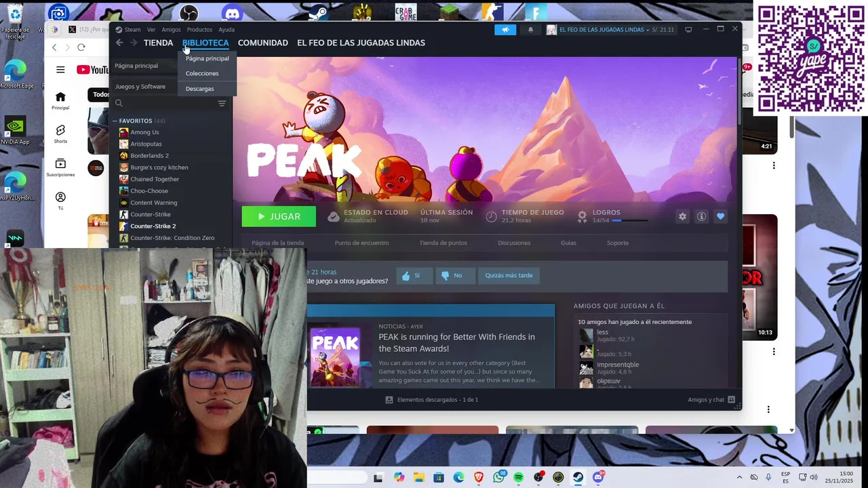The height and width of the screenshot is (488, 868).
Task: Click the library search magnifier icon
Action: click(119, 103)
